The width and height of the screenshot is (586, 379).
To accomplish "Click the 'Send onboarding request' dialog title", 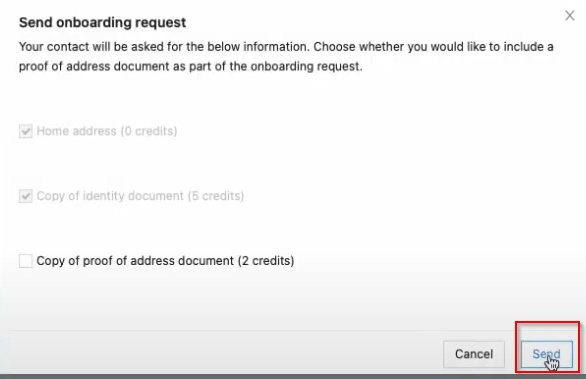I will pos(102,22).
